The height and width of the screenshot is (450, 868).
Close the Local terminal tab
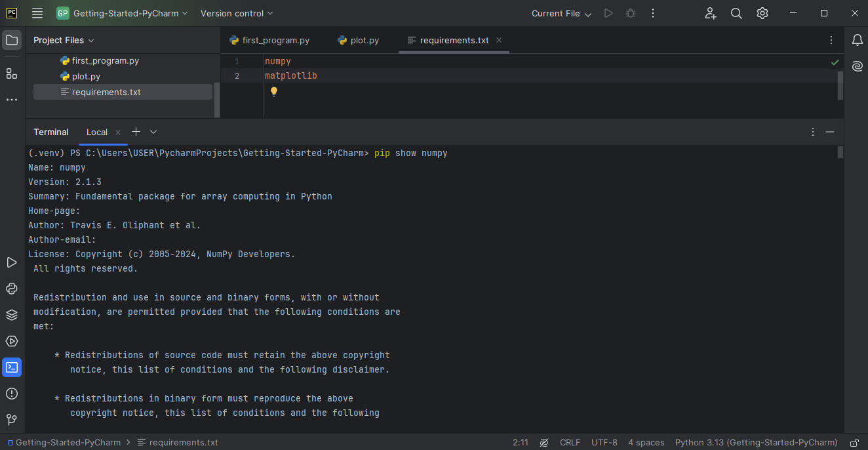[x=118, y=133]
